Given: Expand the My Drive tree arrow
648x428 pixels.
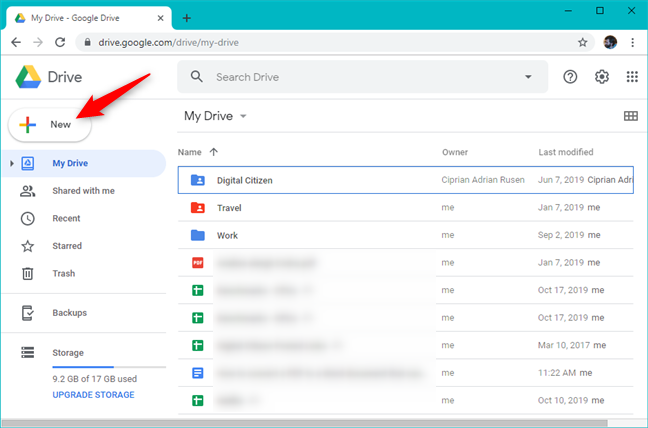Looking at the screenshot, I should point(12,164).
